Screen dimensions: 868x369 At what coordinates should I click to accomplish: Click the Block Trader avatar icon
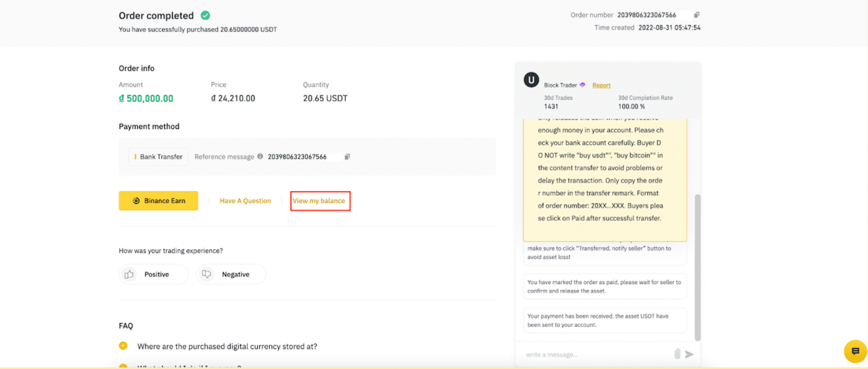coord(531,80)
